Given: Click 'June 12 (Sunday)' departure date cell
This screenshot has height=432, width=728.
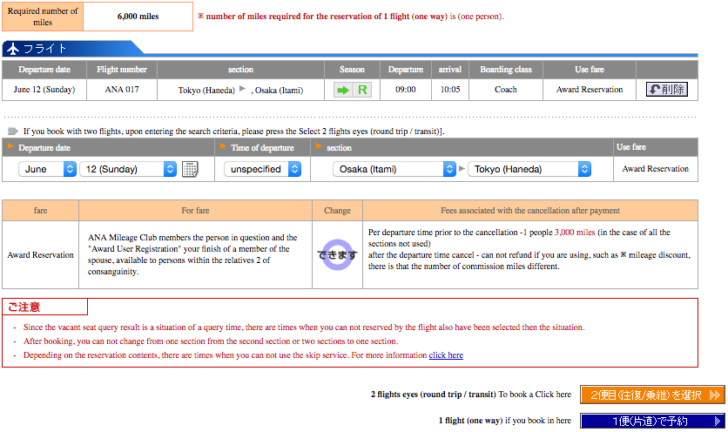Looking at the screenshot, I should click(44, 89).
